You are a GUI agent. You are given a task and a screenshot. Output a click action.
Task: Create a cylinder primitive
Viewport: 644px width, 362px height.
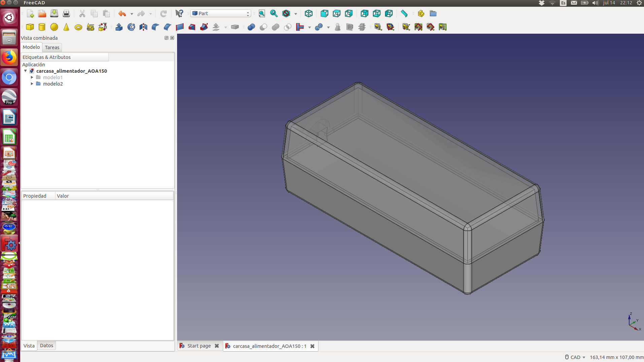point(42,27)
